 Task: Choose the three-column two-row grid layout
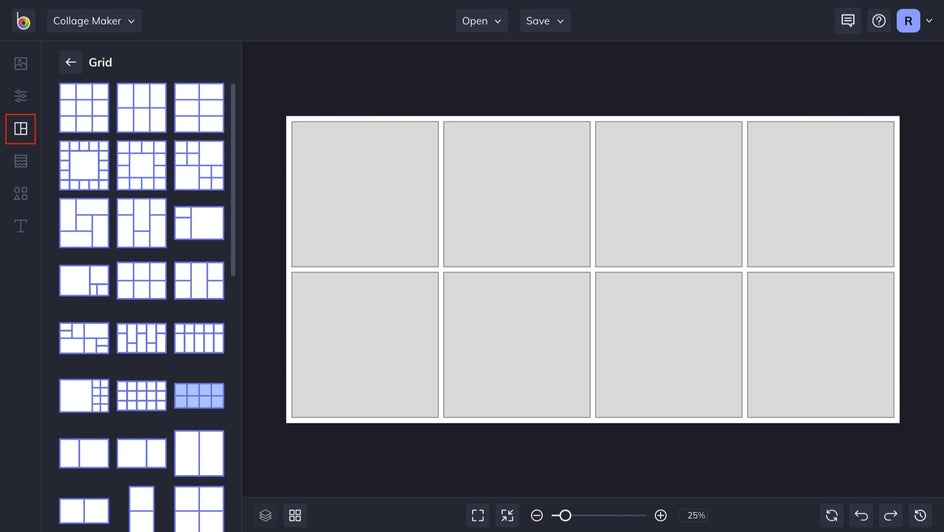pyautogui.click(x=141, y=108)
